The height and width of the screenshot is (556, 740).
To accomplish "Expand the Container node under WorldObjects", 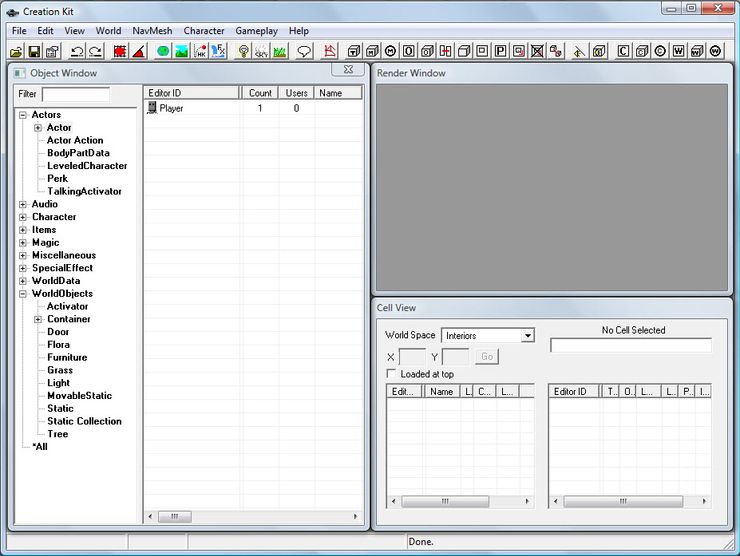I will (38, 319).
